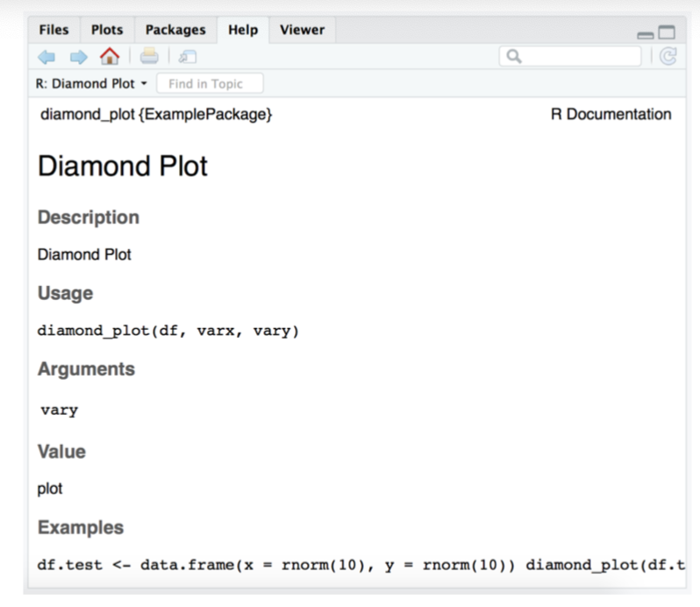The width and height of the screenshot is (700, 607).
Task: Minimize the Help pane
Action: point(646,34)
